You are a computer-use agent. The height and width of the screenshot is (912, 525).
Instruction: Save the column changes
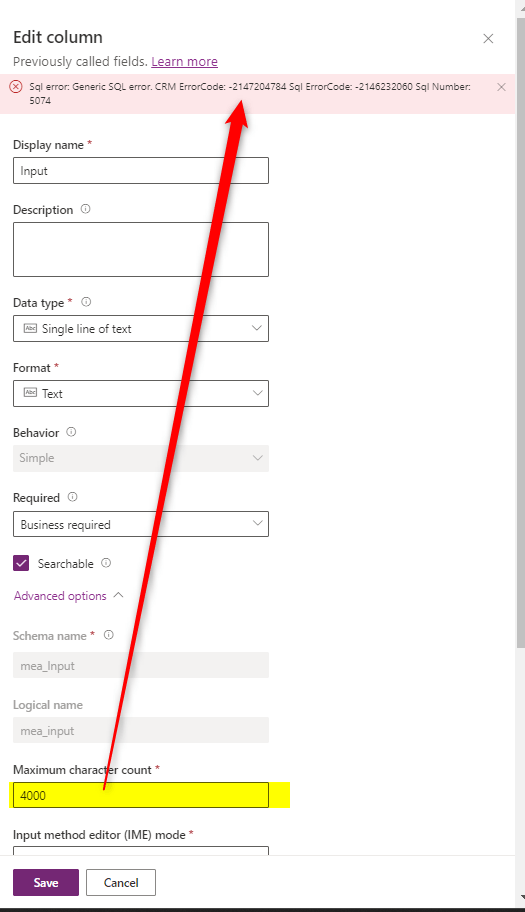coord(46,882)
